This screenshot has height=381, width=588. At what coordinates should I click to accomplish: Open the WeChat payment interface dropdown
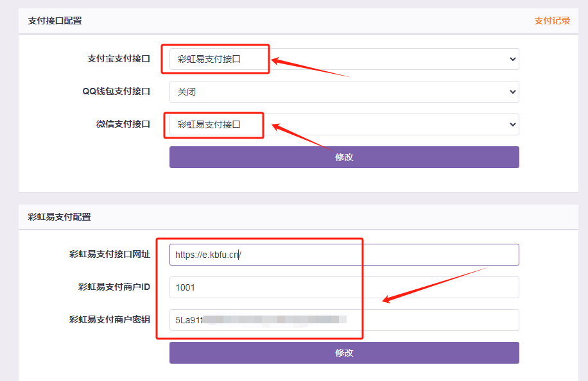344,124
